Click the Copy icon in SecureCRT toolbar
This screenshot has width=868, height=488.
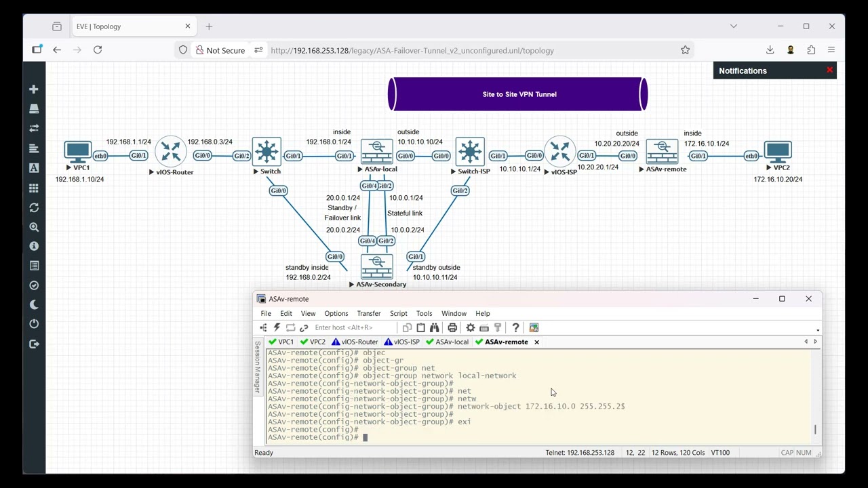[407, 328]
